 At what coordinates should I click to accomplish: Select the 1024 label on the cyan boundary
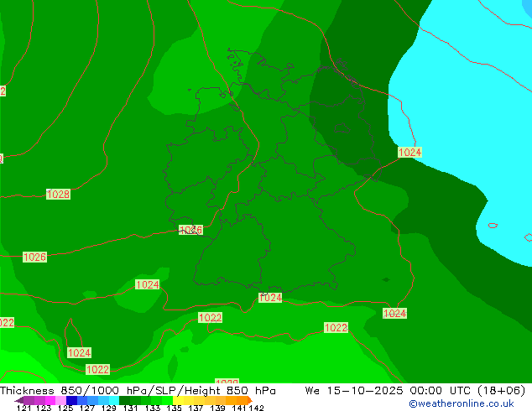409,153
